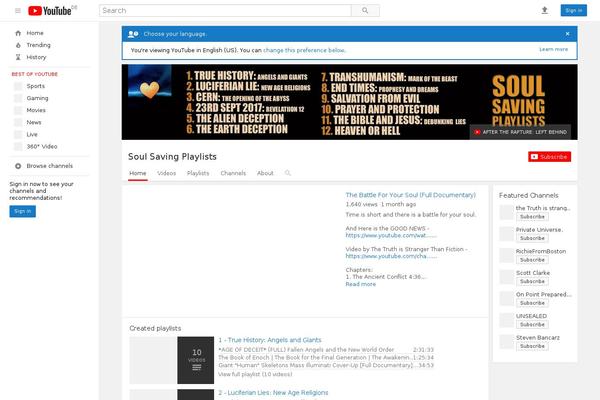Click the Home icon in sidebar
This screenshot has width=600, height=400.
pyautogui.click(x=18, y=33)
